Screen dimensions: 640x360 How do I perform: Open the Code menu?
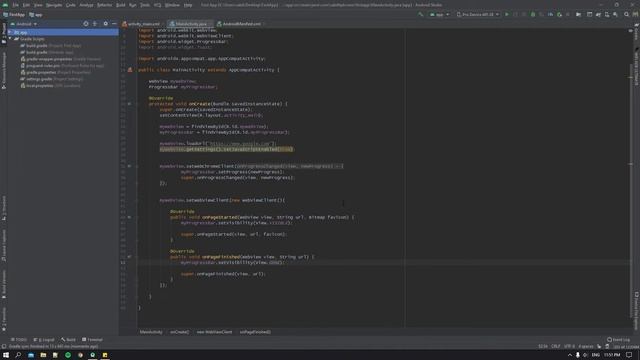point(71,5)
